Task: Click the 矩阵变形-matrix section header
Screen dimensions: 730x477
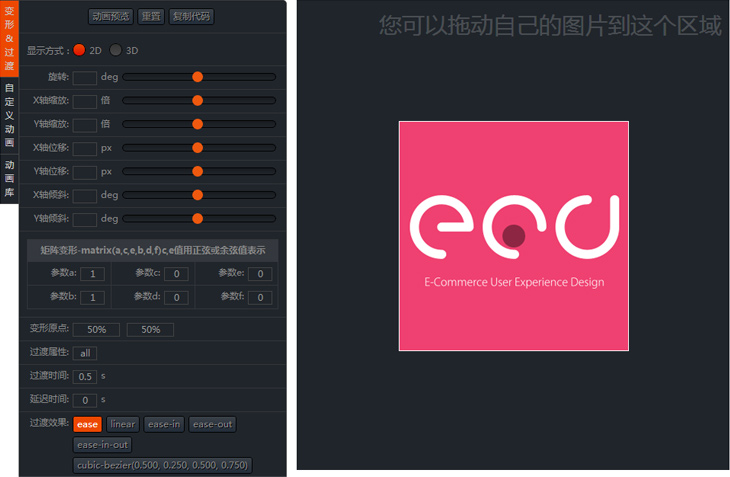Action: (153, 250)
